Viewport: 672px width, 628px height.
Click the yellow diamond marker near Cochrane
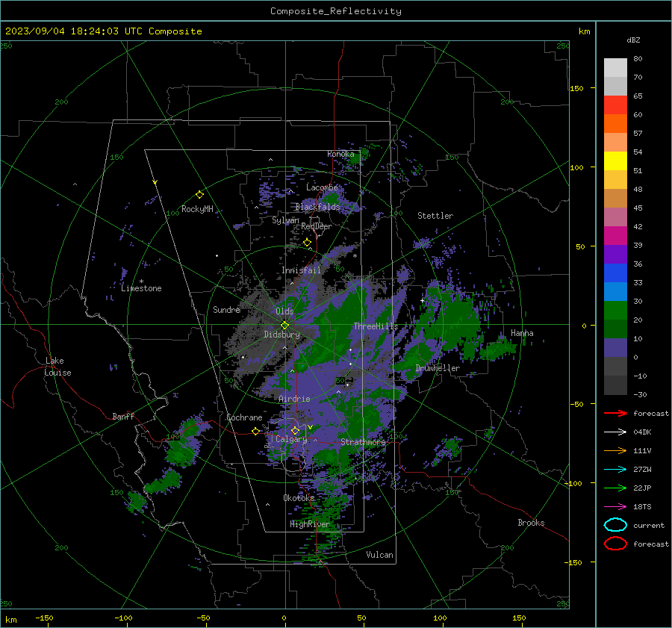(256, 431)
